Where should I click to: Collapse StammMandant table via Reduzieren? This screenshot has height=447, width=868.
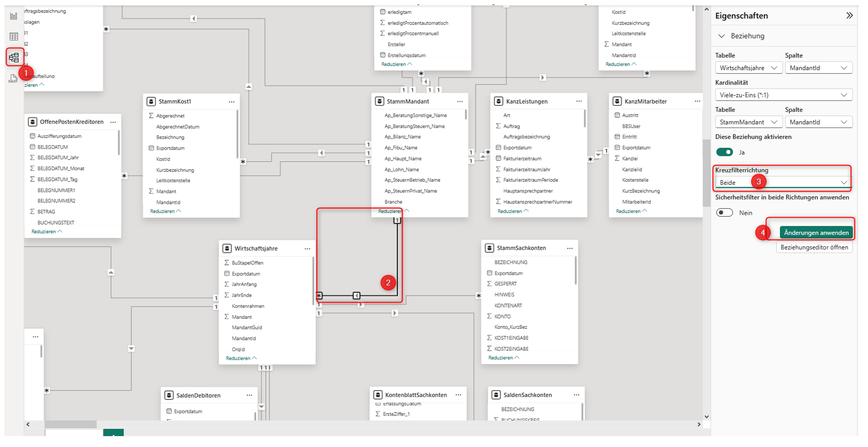click(x=393, y=211)
